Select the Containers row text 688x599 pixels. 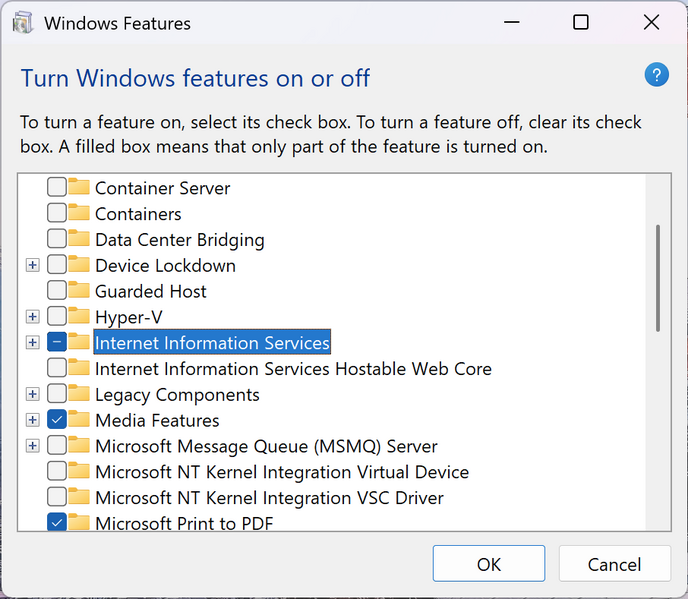tap(138, 214)
